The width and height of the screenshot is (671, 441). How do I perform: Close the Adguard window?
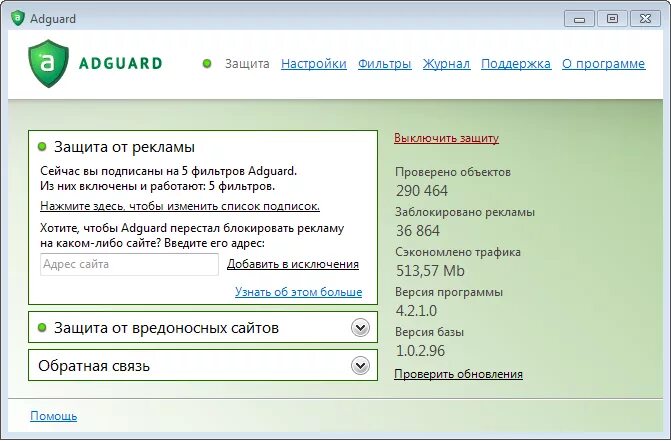coord(645,19)
